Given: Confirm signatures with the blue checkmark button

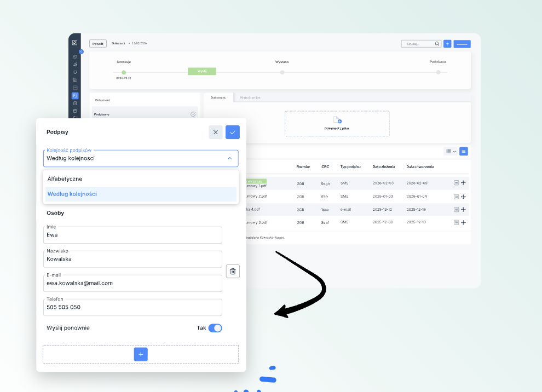Looking at the screenshot, I should tap(233, 132).
